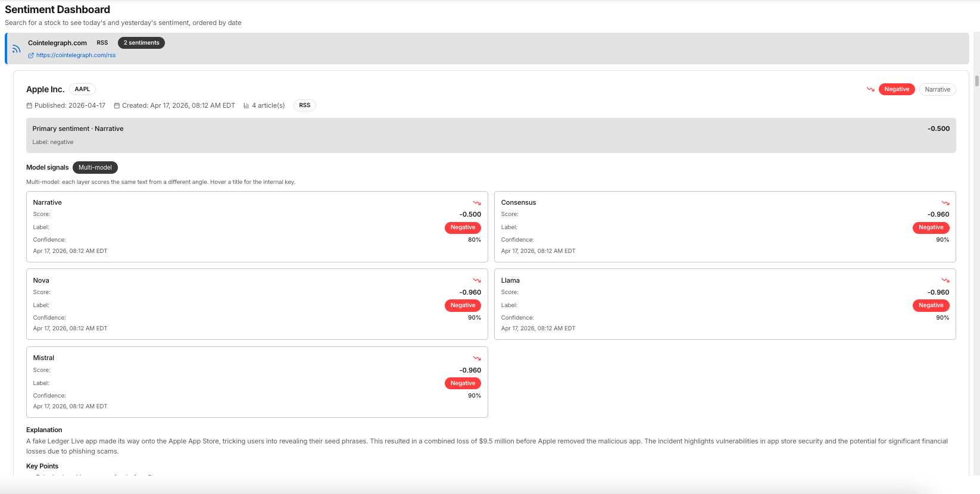Viewport: 980px width, 494px height.
Task: Click the calendar icon before Published date
Action: (29, 105)
